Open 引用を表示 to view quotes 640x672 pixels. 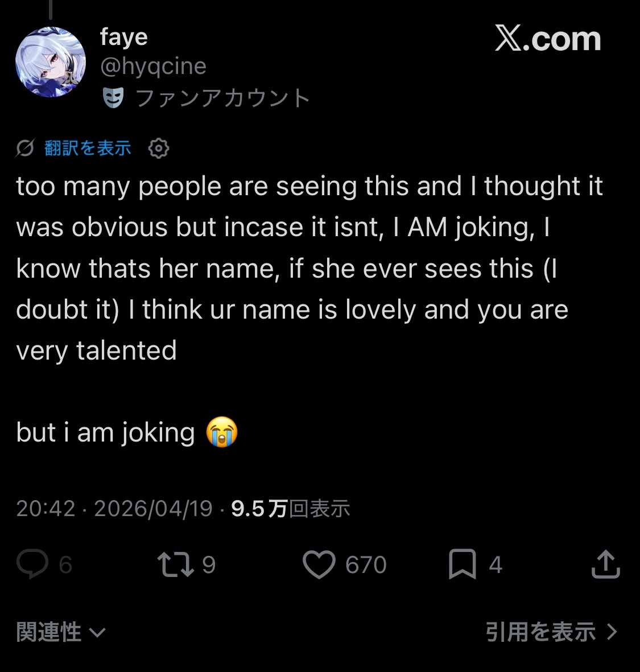[540, 632]
